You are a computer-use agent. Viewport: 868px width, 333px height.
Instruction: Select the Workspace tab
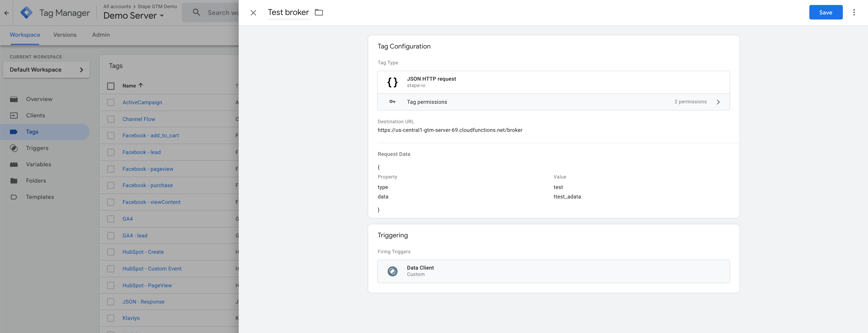coord(25,35)
